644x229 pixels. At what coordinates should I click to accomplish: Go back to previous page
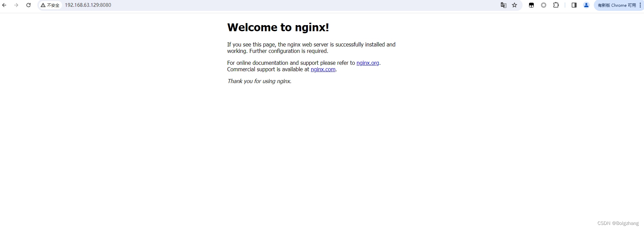tap(4, 5)
